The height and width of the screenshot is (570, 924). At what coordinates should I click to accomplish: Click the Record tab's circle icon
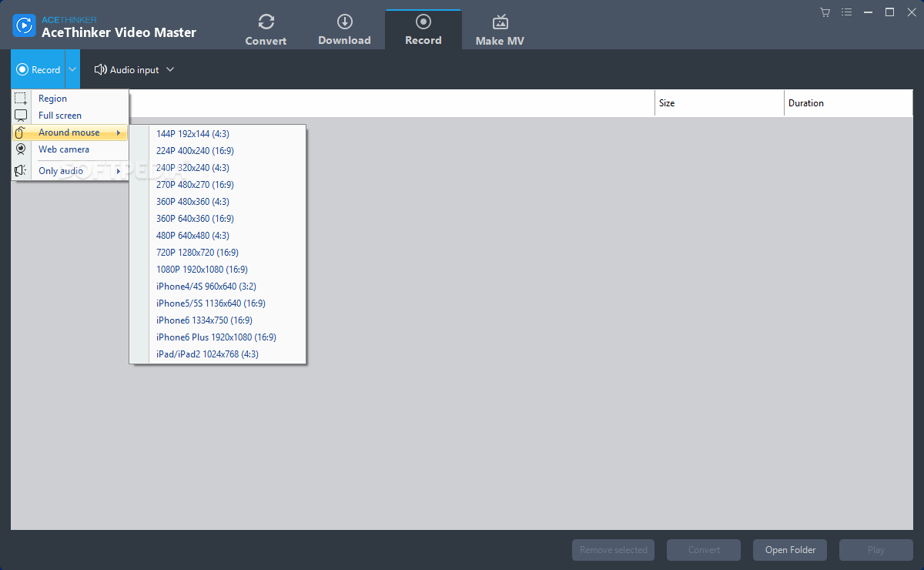point(423,22)
